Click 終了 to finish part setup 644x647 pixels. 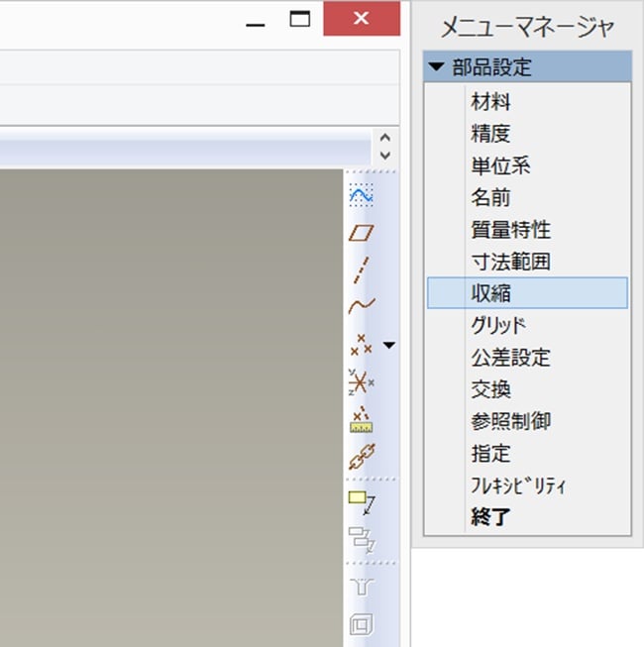point(490,517)
